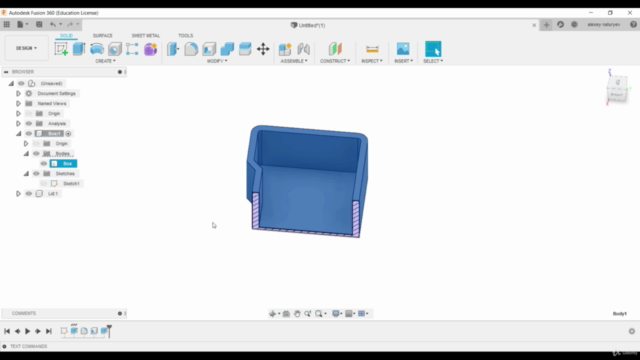Open the data panel grid icon

[7, 24]
